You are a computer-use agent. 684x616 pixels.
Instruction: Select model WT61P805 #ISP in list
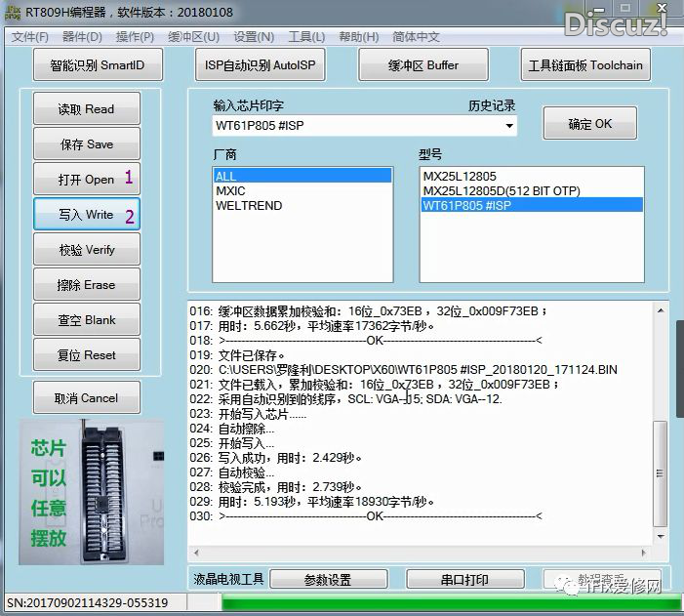pyautogui.click(x=532, y=206)
